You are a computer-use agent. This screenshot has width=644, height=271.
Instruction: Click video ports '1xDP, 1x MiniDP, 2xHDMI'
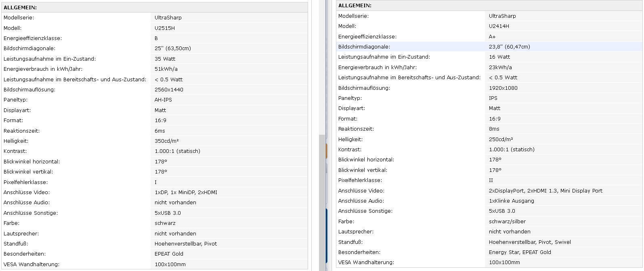(x=186, y=192)
